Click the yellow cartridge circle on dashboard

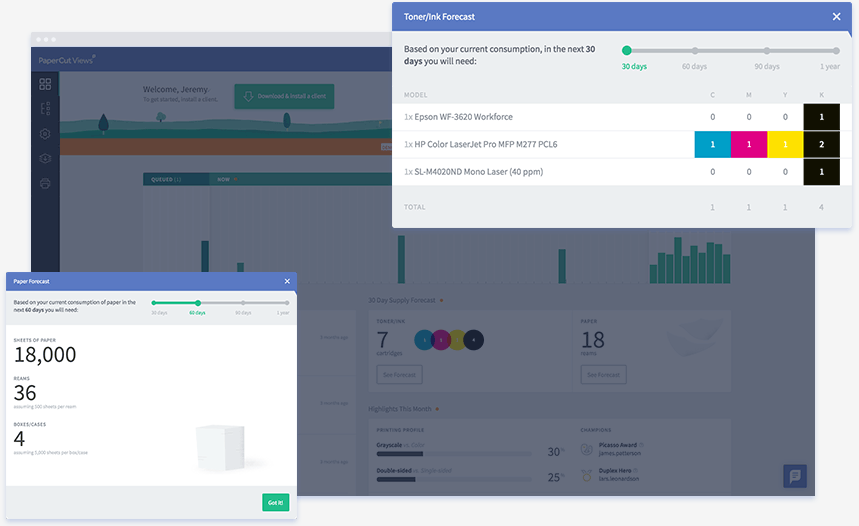[457, 340]
